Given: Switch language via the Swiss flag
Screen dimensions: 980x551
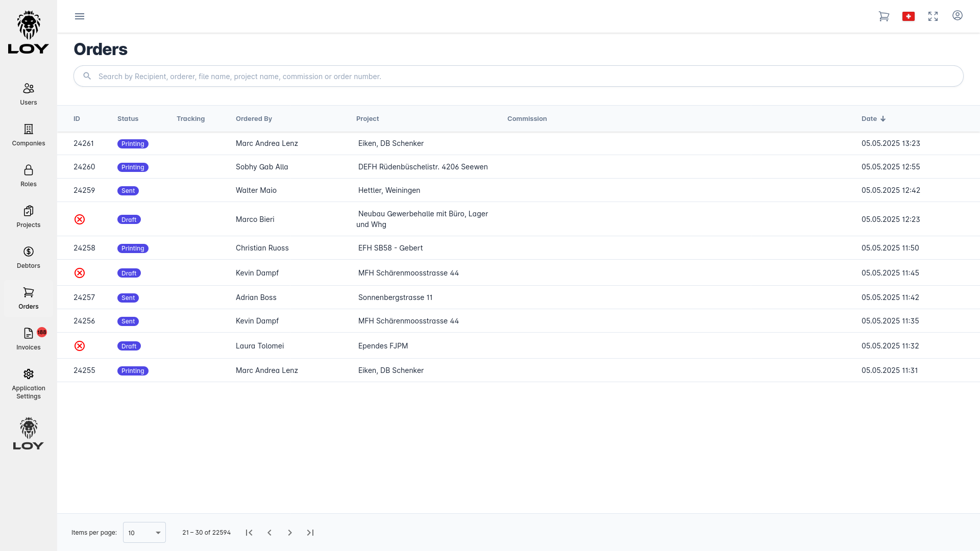Looking at the screenshot, I should pos(909,16).
